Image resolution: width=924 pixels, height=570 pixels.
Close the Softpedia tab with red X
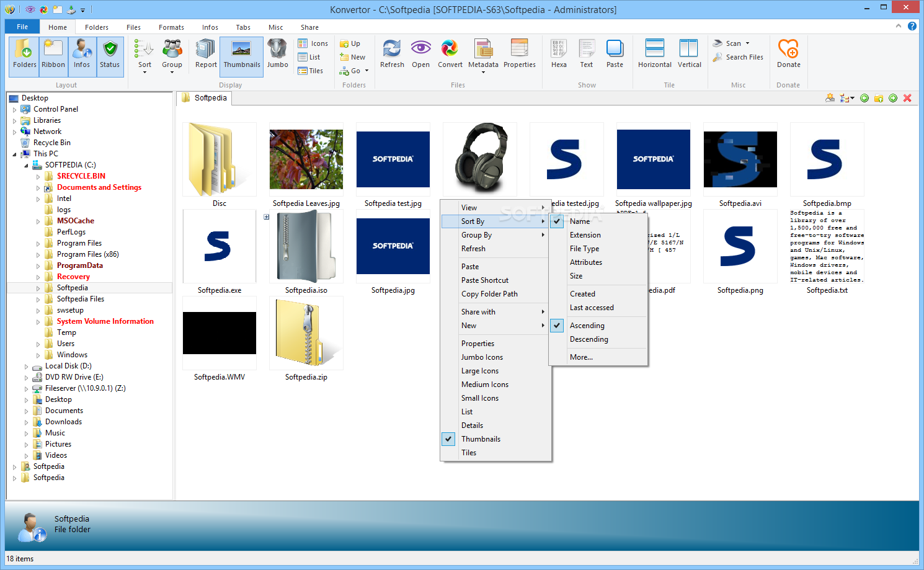pos(907,98)
